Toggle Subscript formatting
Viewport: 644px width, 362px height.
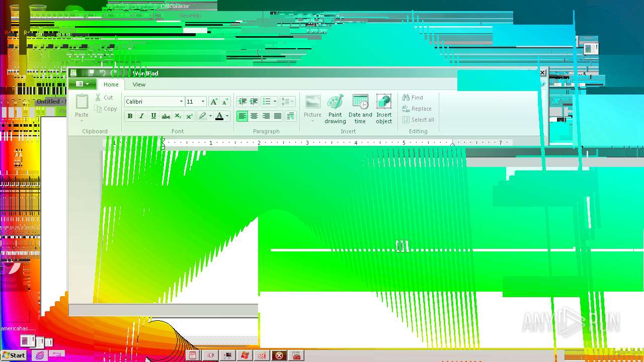pos(178,116)
